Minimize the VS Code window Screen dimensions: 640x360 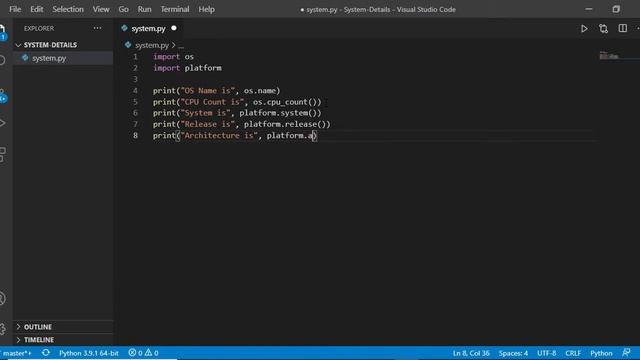click(x=589, y=9)
